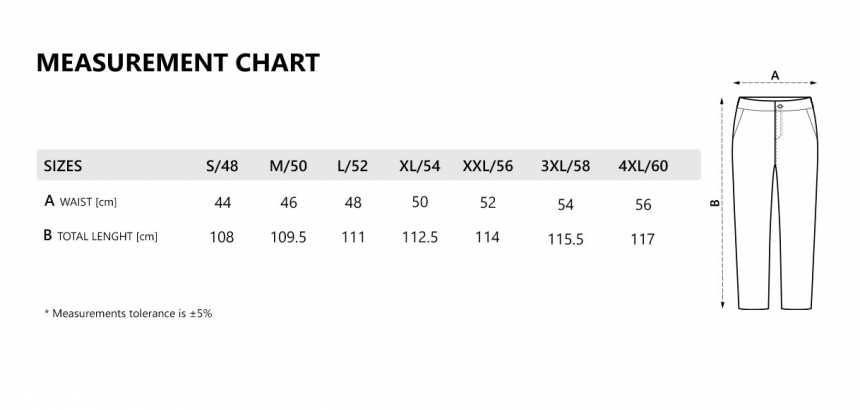Image resolution: width=860 pixels, height=410 pixels.
Task: Select the 3XL/58 size column header
Action: point(565,166)
